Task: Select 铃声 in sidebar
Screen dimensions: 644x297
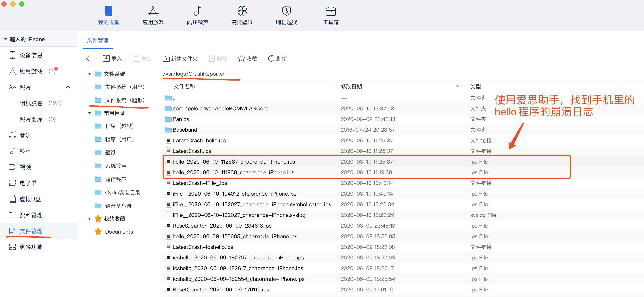Action: [39, 151]
